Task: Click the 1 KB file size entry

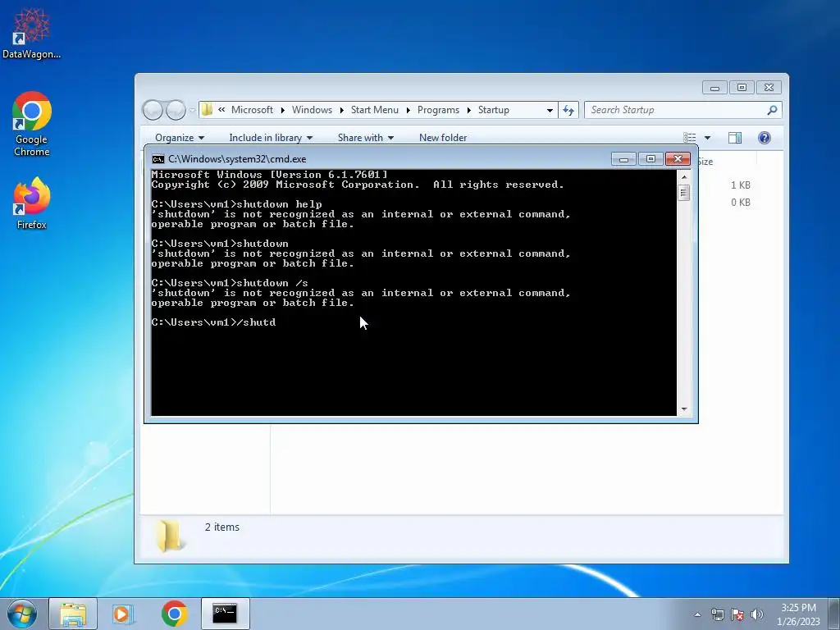Action: tap(741, 185)
